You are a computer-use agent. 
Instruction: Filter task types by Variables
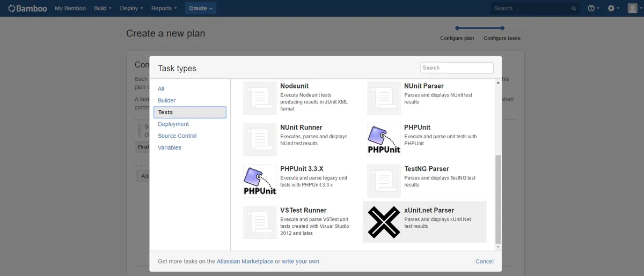click(x=170, y=147)
